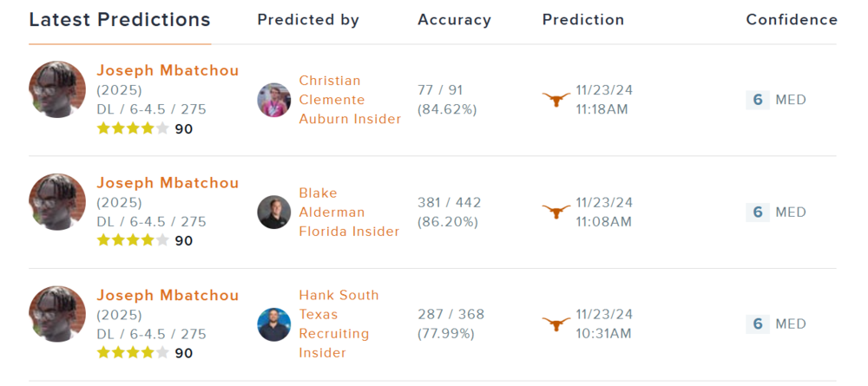Click star rating in the third prediction row
Image resolution: width=868 pixels, height=386 pixels.
pyautogui.click(x=133, y=353)
